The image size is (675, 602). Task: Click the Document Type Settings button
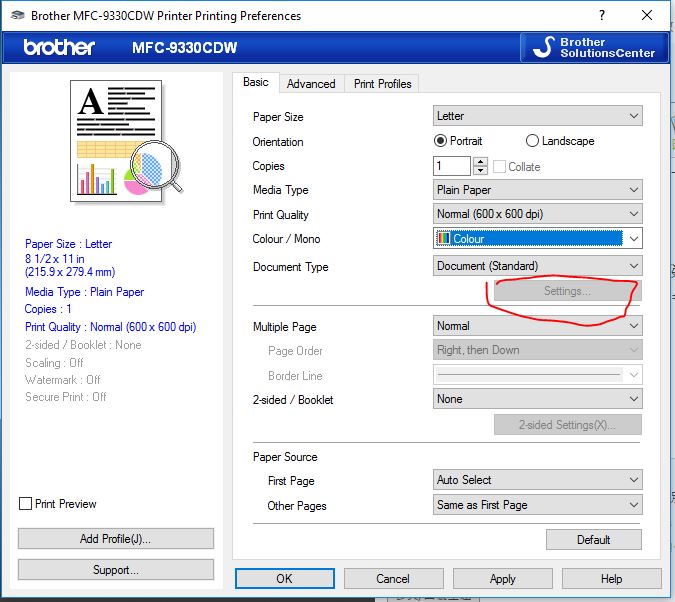point(567,291)
